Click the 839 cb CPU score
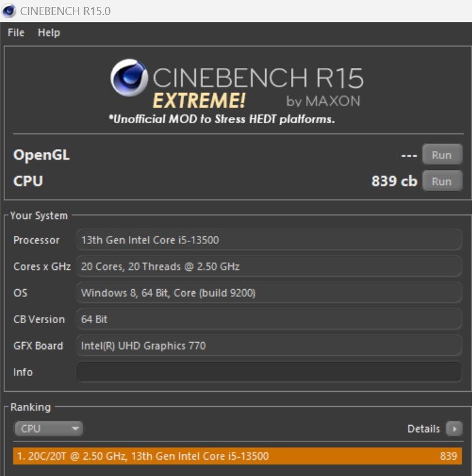The width and height of the screenshot is (472, 476). [x=394, y=181]
